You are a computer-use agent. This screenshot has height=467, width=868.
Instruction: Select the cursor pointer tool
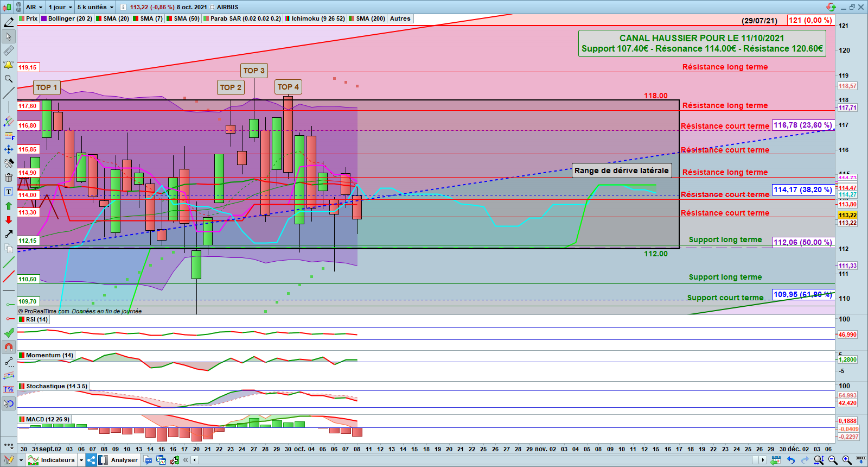(9, 36)
